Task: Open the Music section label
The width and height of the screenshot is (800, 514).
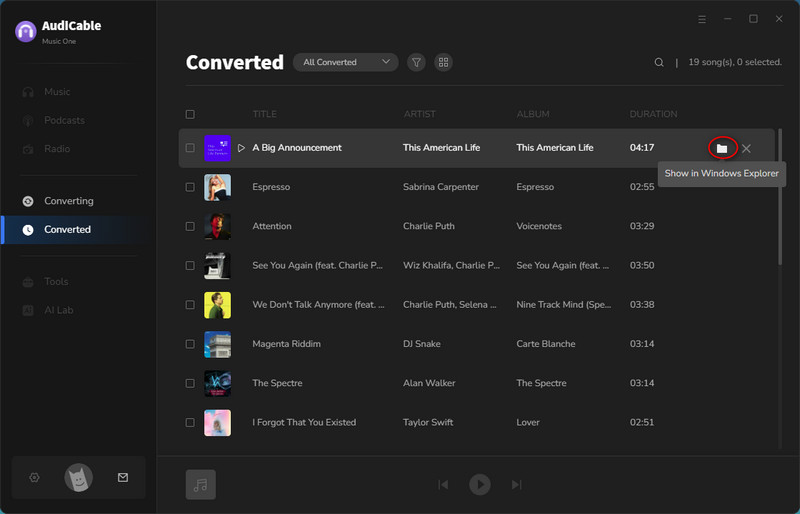Action: [57, 92]
